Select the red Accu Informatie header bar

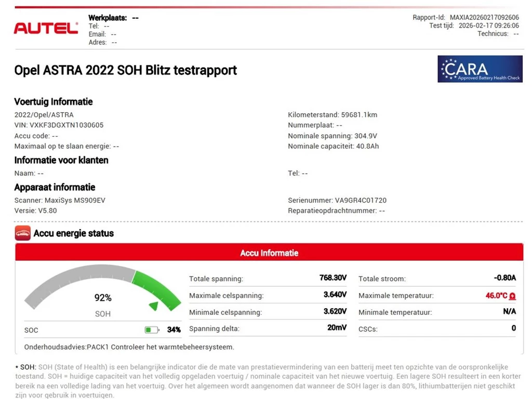pos(269,253)
